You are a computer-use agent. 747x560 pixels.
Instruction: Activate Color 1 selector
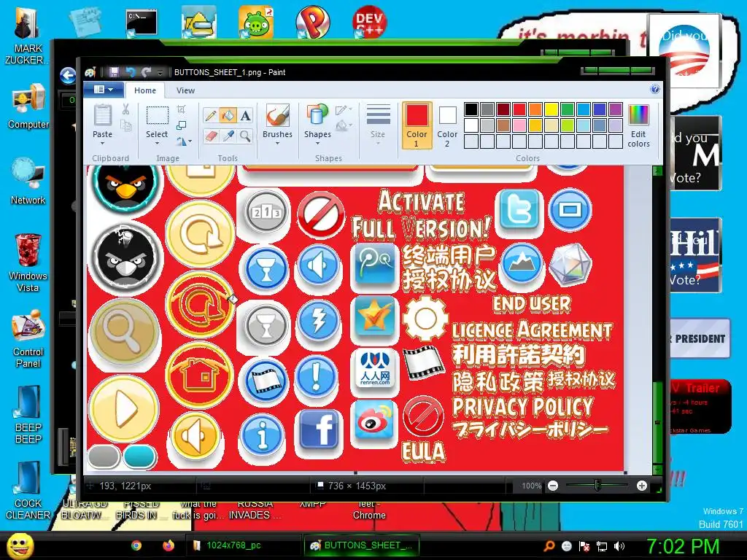coord(417,125)
